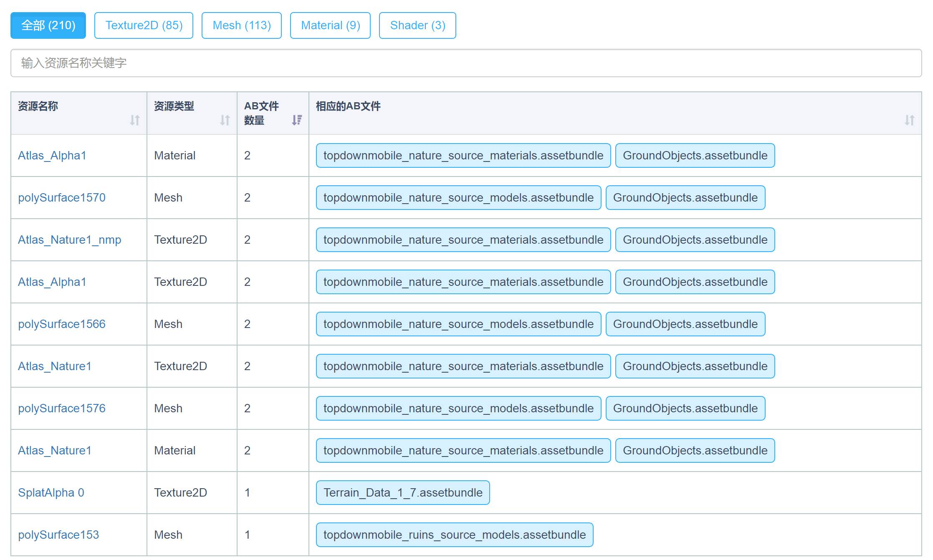Click the GroundObjects.assetbundle tag in polySurface1566 row
Viewport: 933px width, 560px height.
(685, 324)
